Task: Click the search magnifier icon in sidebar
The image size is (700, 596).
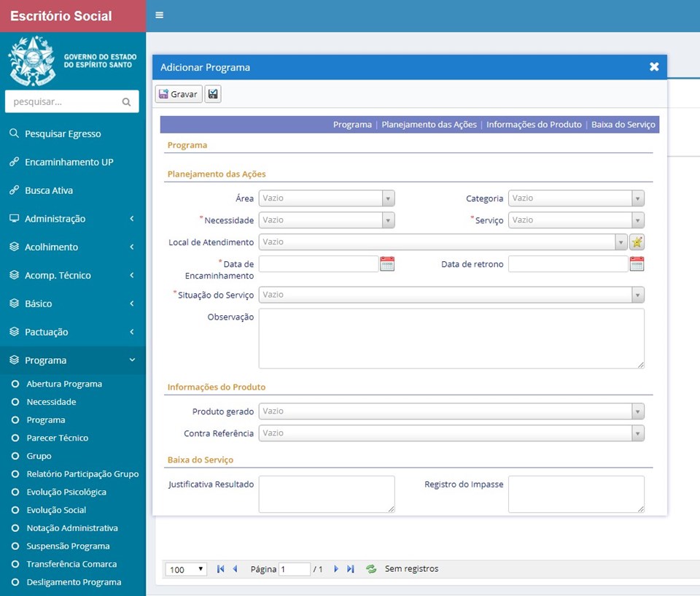Action: point(126,102)
